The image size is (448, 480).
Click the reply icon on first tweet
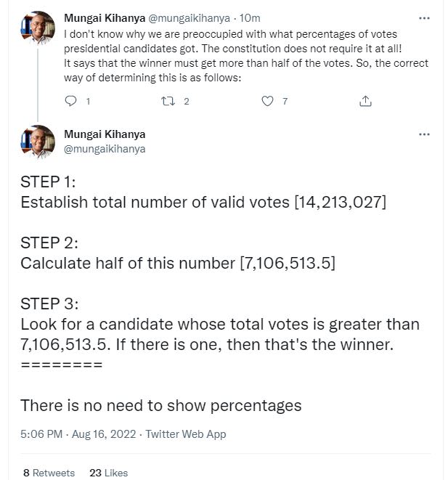click(70, 101)
